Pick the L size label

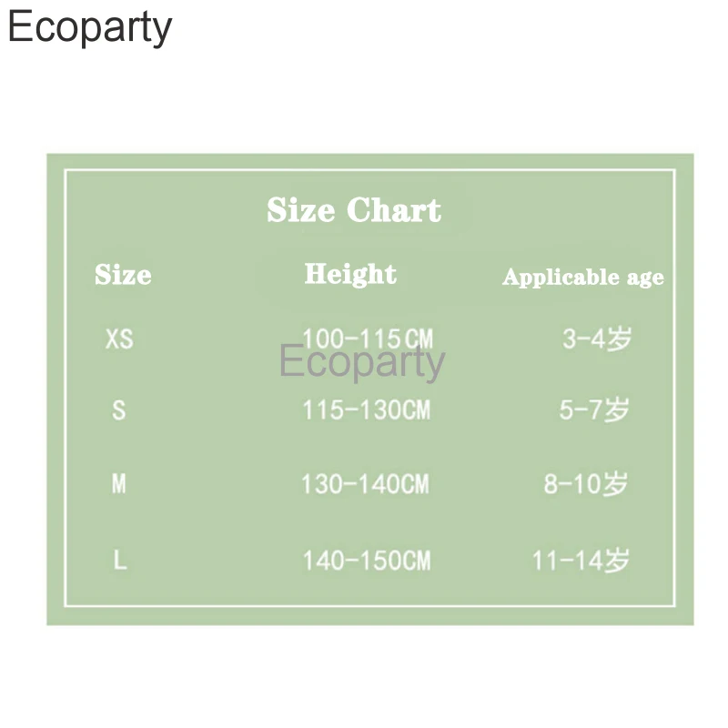119,560
